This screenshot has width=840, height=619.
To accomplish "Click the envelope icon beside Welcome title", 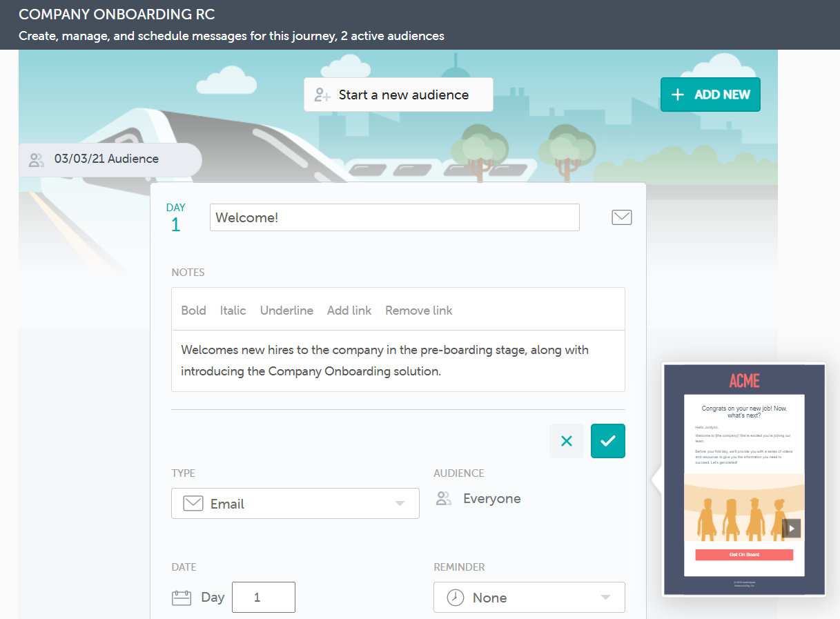I will [x=621, y=217].
